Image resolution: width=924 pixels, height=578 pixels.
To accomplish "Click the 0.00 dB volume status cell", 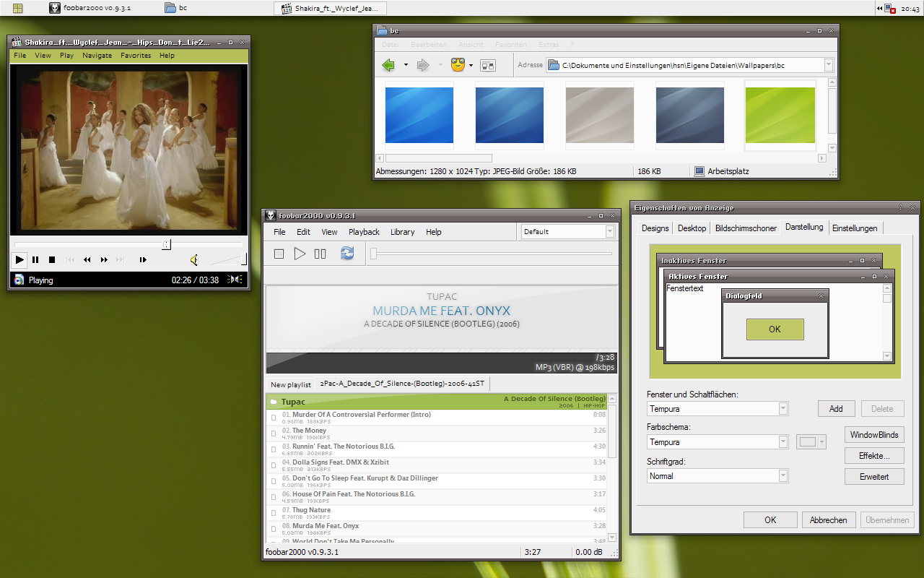I will pos(588,552).
